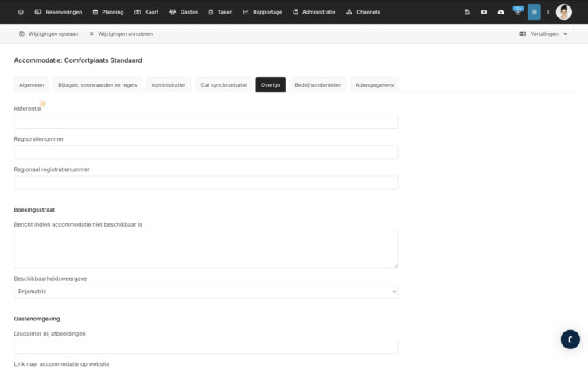588x369 pixels.
Task: Click Wijzigingen opslaan to save
Action: point(49,33)
